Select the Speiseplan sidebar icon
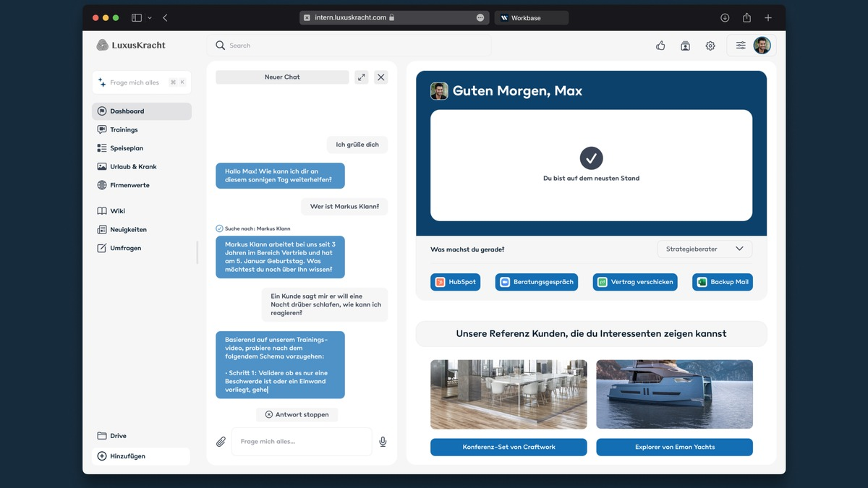868x488 pixels. (102, 147)
